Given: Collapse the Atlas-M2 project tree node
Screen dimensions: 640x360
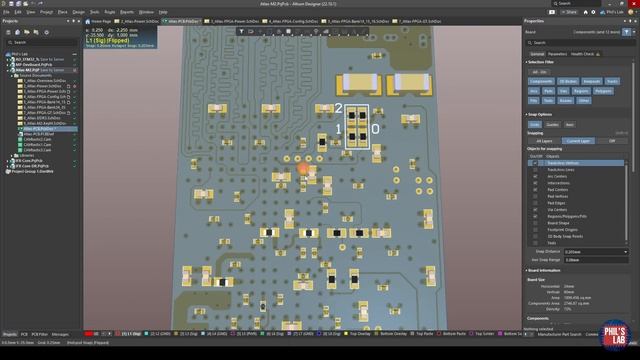Looking at the screenshot, I should (7, 70).
